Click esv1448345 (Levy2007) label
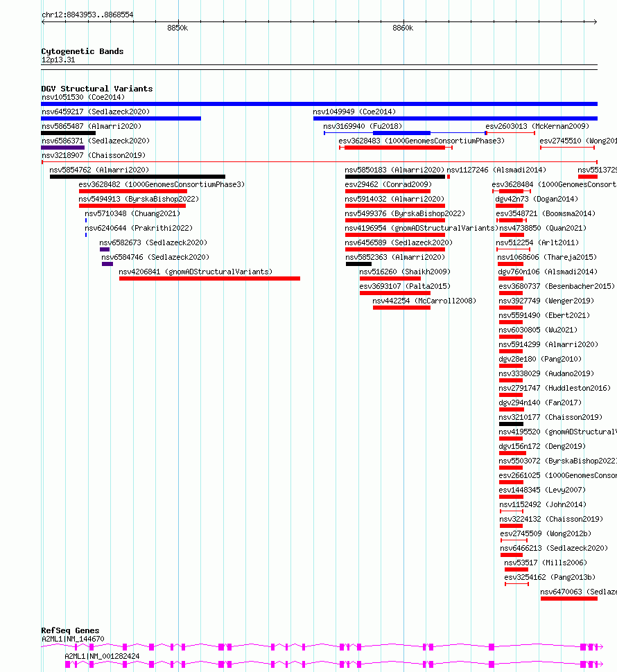The image size is (617, 672). coord(542,490)
